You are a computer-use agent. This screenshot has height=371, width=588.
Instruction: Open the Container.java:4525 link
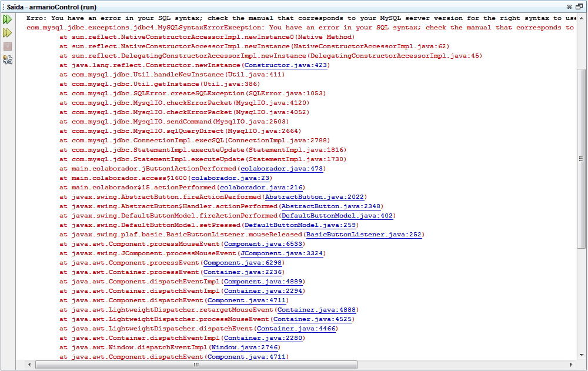[x=312, y=319]
